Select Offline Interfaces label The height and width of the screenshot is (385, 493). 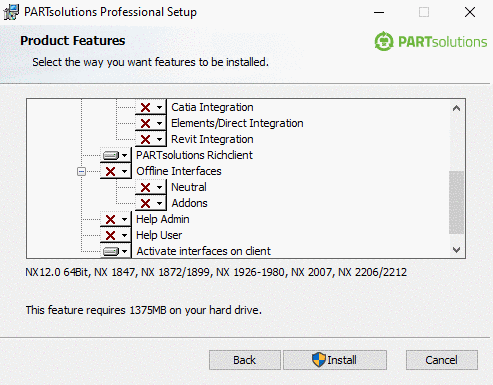click(179, 171)
